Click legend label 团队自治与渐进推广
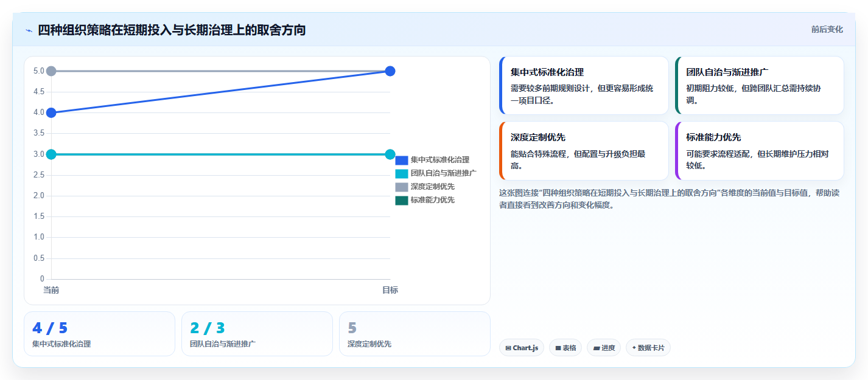The image size is (868, 380). [444, 173]
